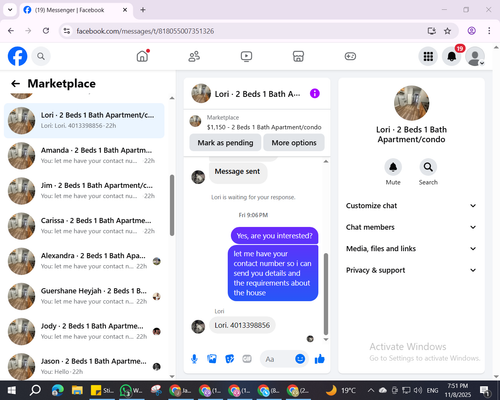Image resolution: width=500 pixels, height=400 pixels.
Task: Click the address bar URL
Action: (145, 31)
